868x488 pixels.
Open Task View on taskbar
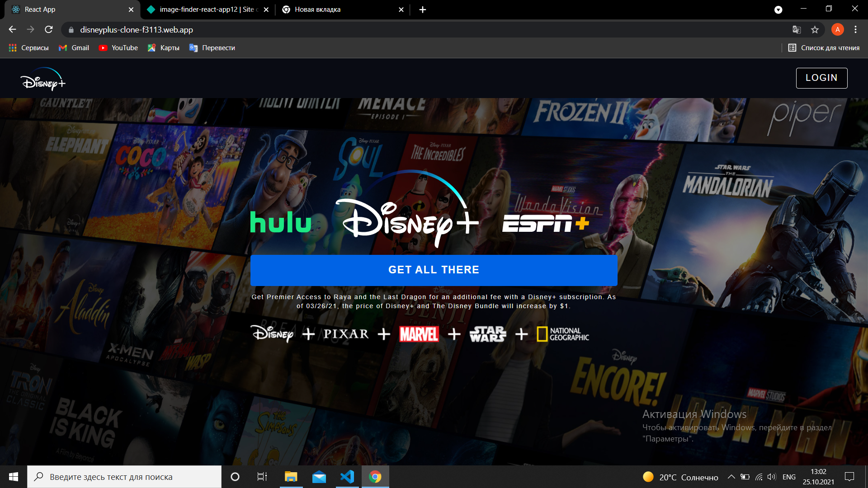[x=262, y=477]
